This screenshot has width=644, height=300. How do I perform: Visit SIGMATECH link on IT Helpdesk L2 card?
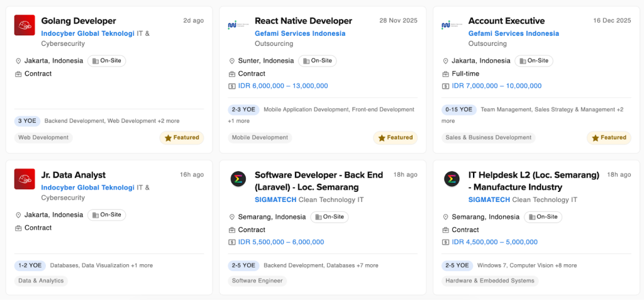[x=489, y=200]
